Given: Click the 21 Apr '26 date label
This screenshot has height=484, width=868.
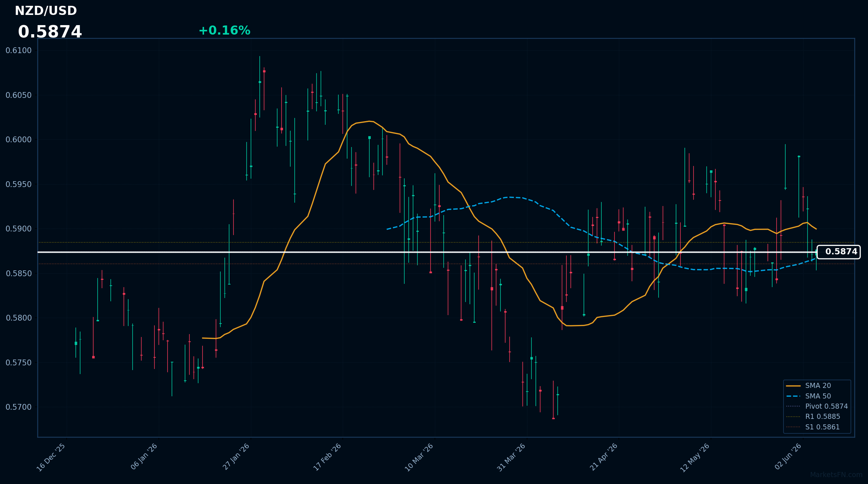Looking at the screenshot, I should [x=604, y=457].
